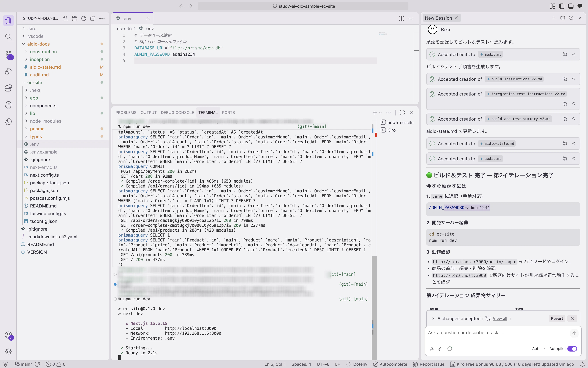Click Report issue in status bar

pyautogui.click(x=429, y=364)
